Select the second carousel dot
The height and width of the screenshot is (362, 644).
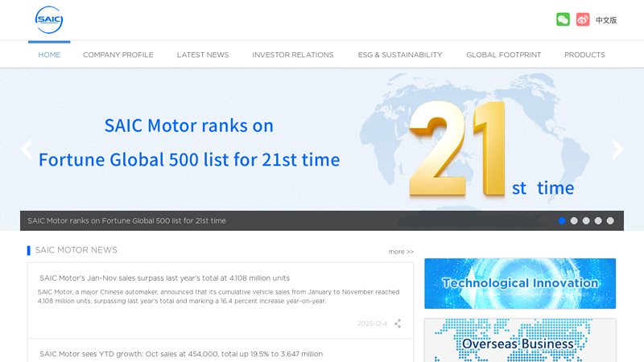click(x=574, y=220)
